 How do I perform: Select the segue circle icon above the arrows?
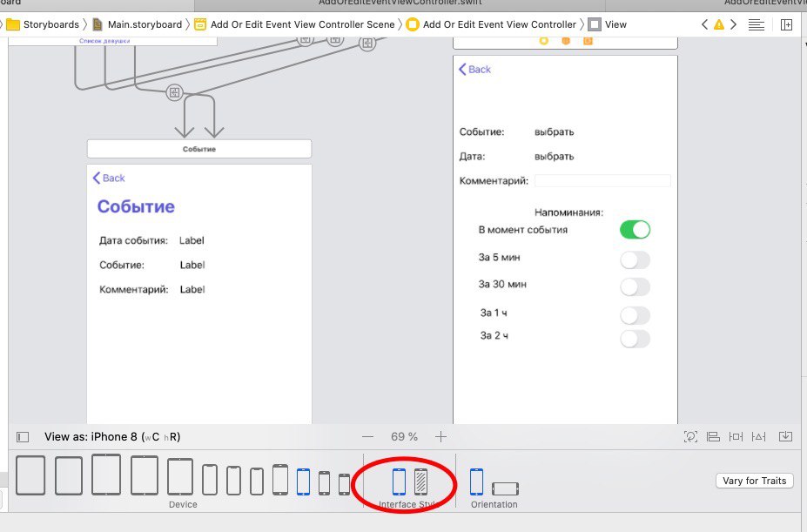(174, 92)
